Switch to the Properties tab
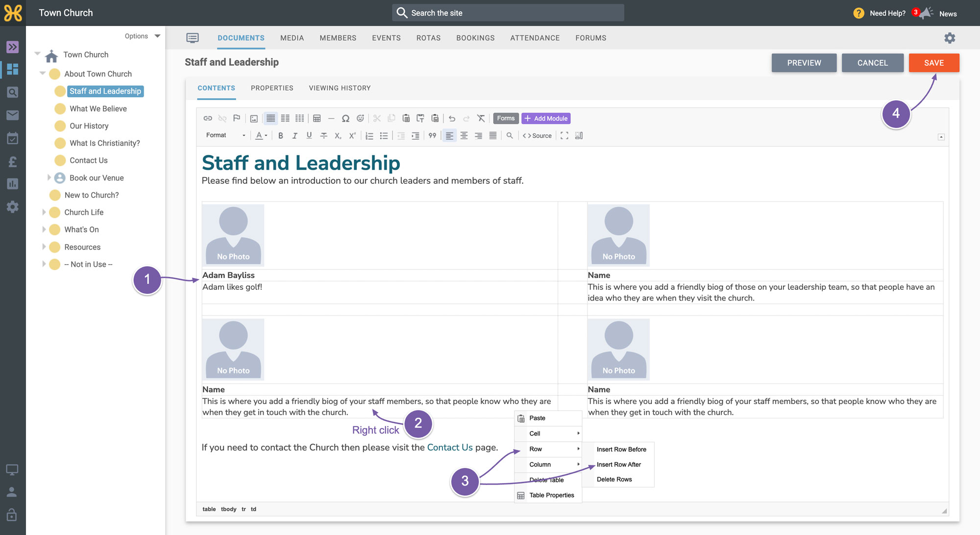This screenshot has width=980, height=535. (x=272, y=88)
